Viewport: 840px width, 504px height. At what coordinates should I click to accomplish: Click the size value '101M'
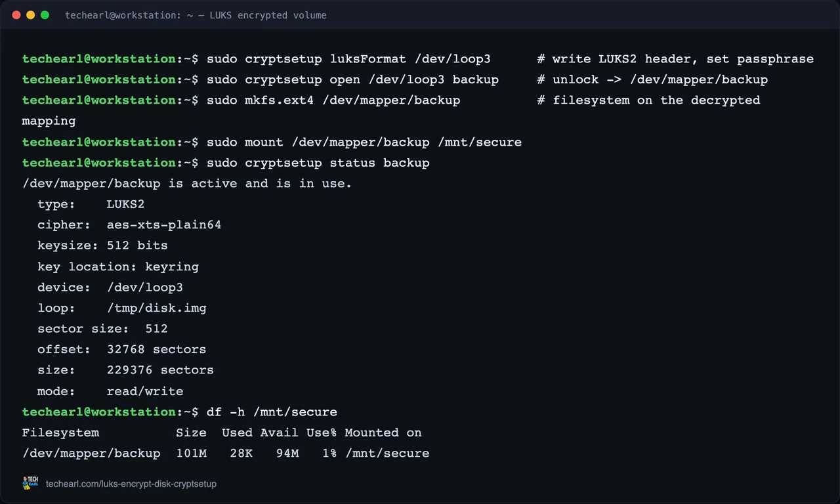point(191,453)
